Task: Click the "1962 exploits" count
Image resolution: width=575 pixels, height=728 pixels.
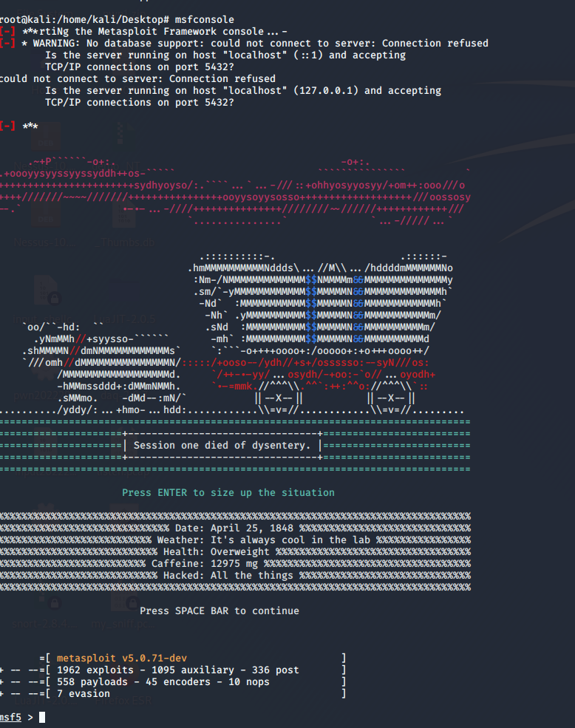Action: pos(95,670)
